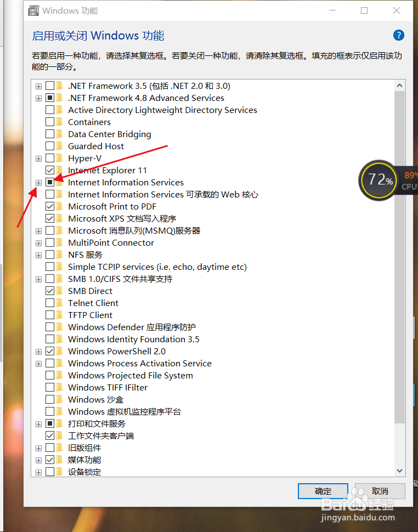Click the blue help question mark icon
418x532 pixels.
pyautogui.click(x=398, y=35)
